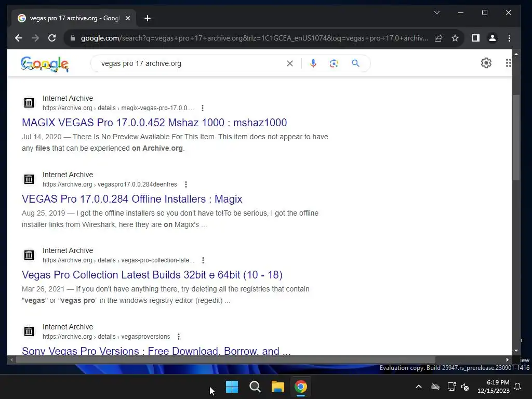Show hidden system tray icons

419,387
